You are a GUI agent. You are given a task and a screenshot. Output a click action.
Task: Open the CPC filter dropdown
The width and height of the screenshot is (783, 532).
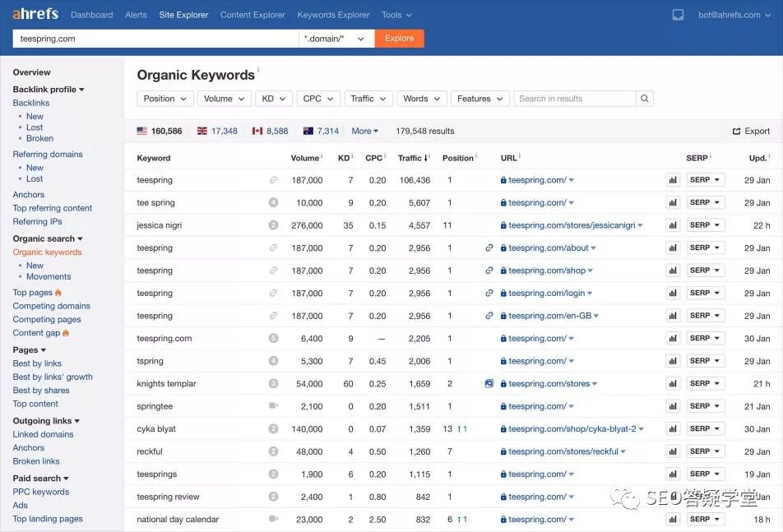click(x=318, y=99)
